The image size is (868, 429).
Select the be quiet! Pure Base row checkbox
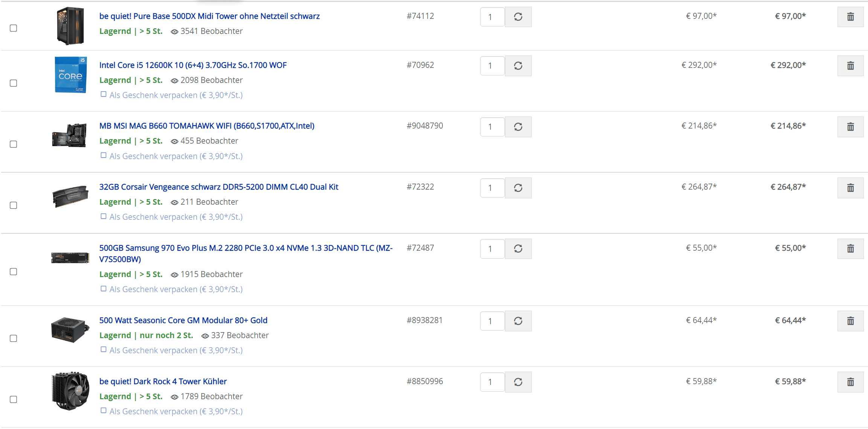(14, 28)
